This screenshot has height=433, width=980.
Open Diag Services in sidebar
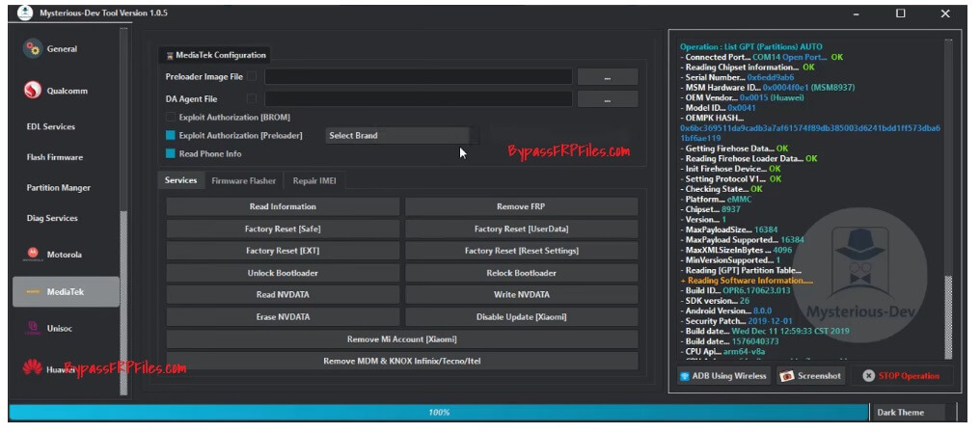tap(52, 219)
